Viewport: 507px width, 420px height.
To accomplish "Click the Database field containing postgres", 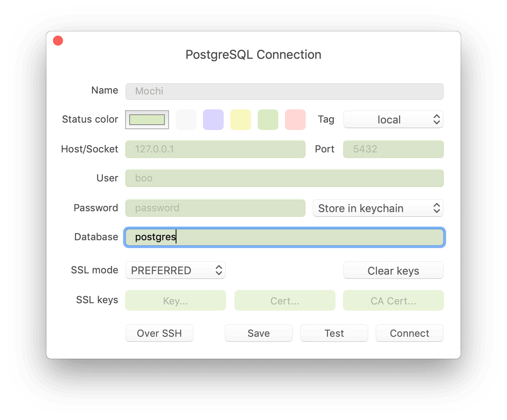I will [284, 237].
